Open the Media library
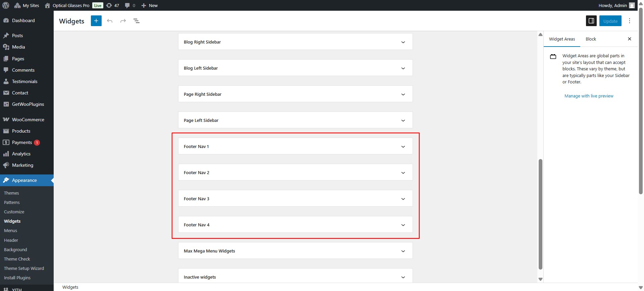The width and height of the screenshot is (644, 291). coord(18,47)
